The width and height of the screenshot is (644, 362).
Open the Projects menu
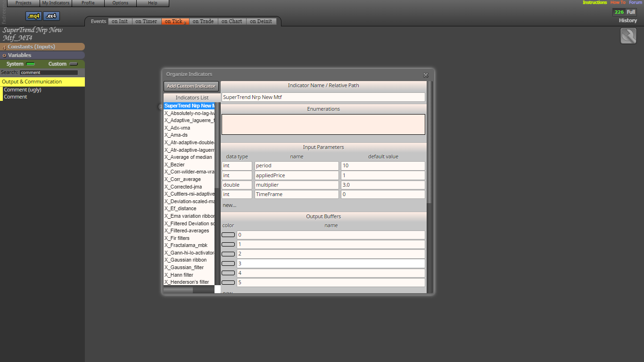click(24, 3)
